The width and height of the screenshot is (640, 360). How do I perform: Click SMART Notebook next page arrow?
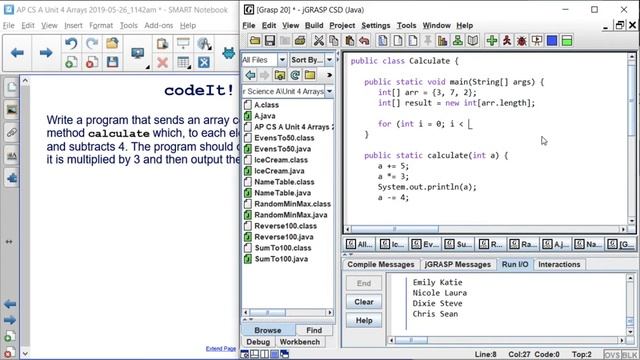46,53
